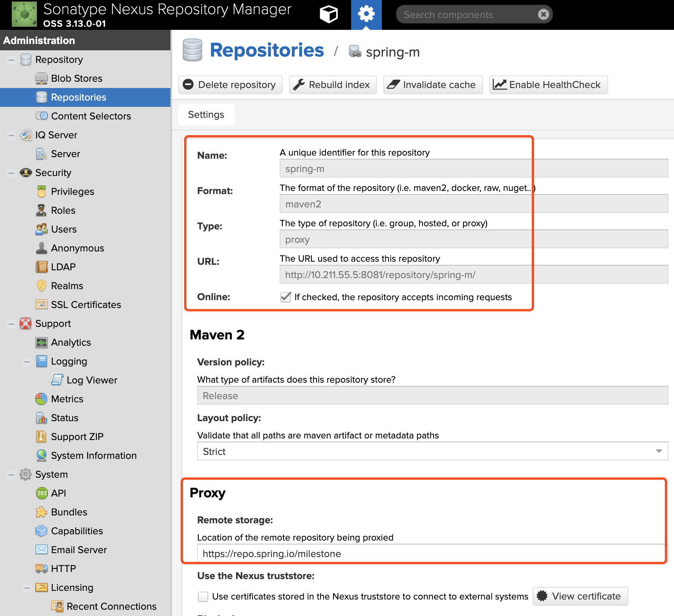Click the Enable HealthCheck button
674x616 pixels.
[548, 85]
